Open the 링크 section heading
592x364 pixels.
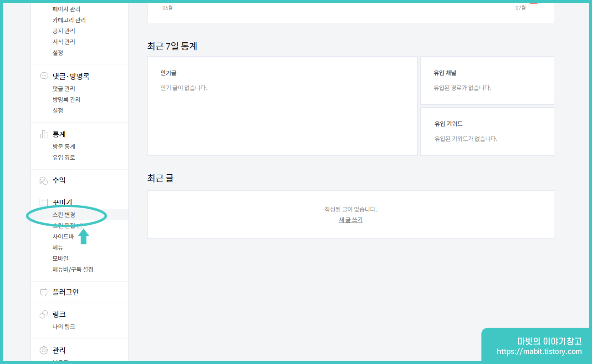point(59,314)
